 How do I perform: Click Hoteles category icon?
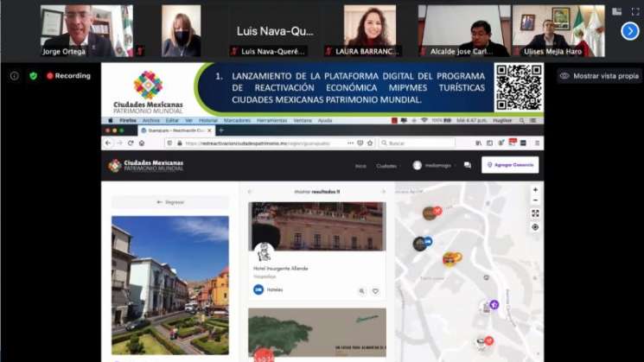pos(258,289)
